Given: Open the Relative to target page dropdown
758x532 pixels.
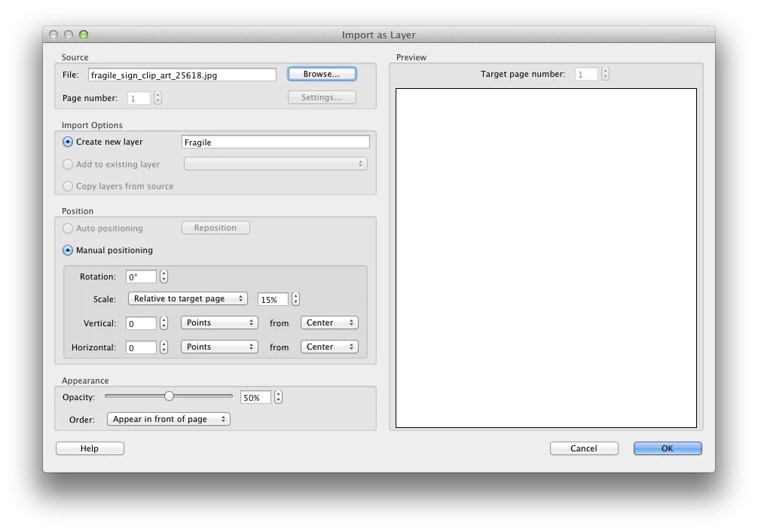Looking at the screenshot, I should tap(188, 298).
